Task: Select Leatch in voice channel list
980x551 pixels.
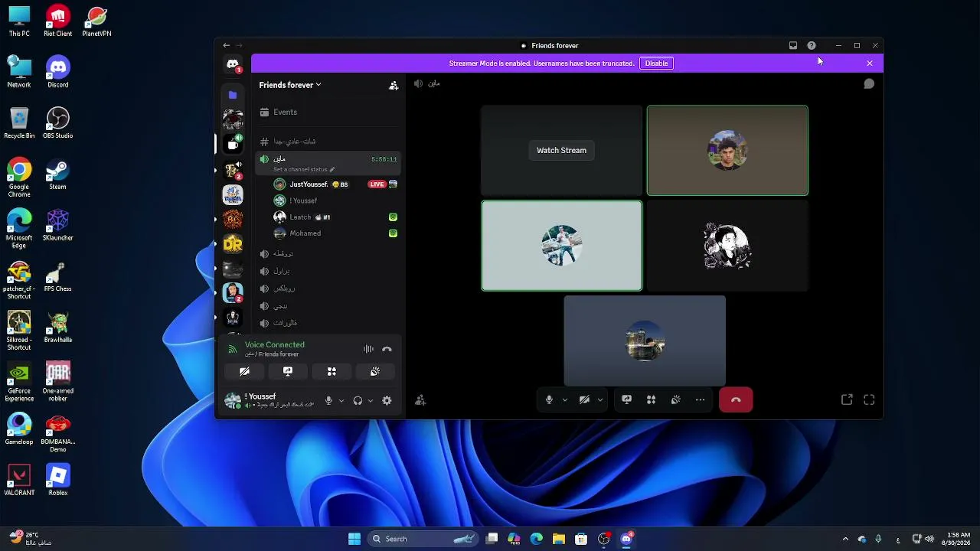Action: 335,217
